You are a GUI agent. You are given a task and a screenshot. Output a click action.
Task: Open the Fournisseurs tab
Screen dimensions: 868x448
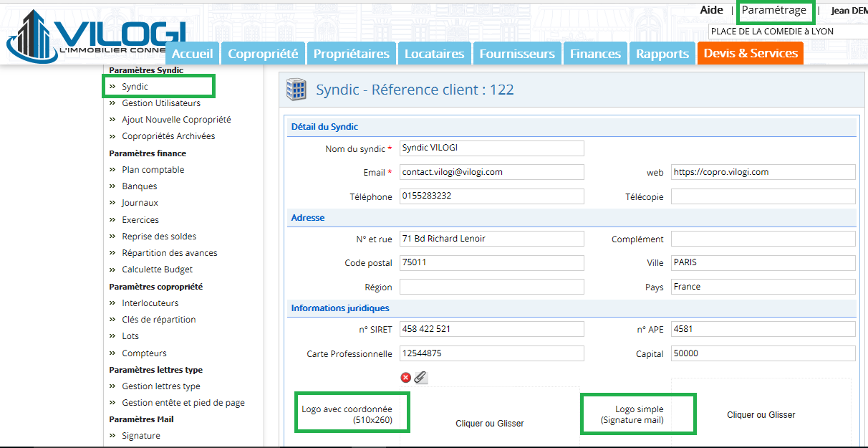click(517, 53)
